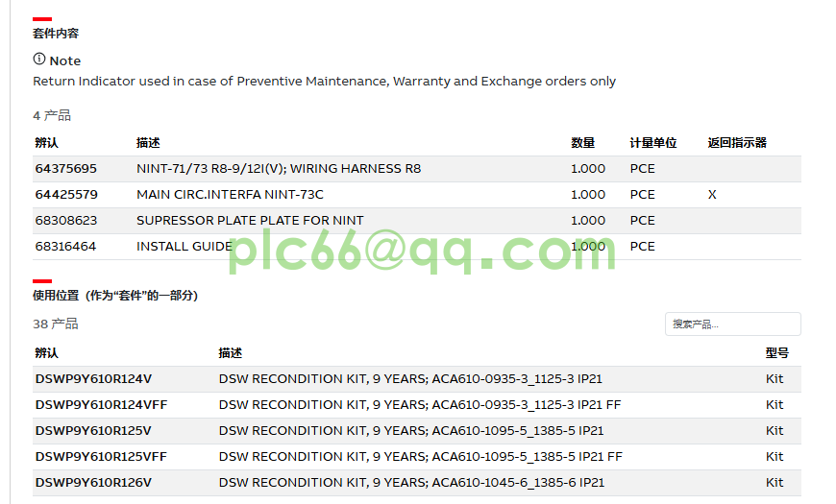
Task: Open kit DSWP9Y610R124VFF
Action: (101, 405)
